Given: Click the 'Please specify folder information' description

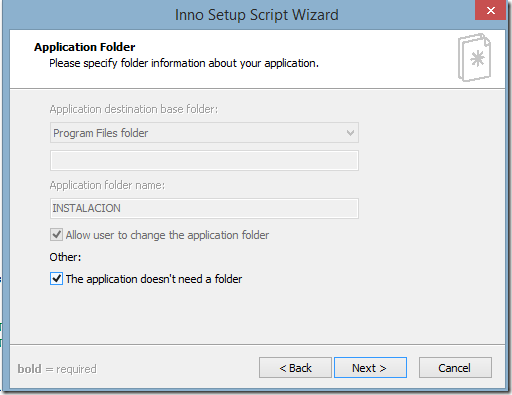Looking at the screenshot, I should click(x=184, y=63).
